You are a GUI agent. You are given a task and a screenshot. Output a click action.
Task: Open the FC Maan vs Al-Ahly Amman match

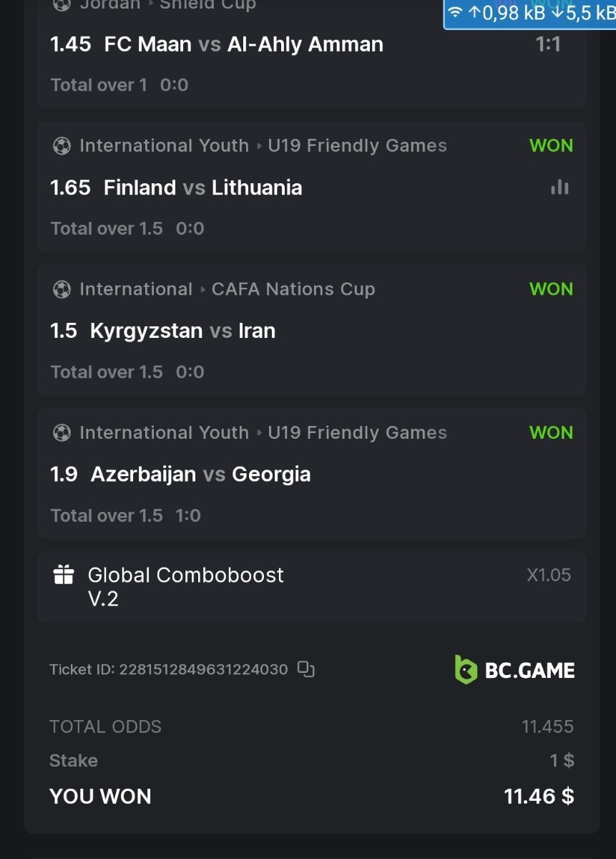pyautogui.click(x=243, y=44)
